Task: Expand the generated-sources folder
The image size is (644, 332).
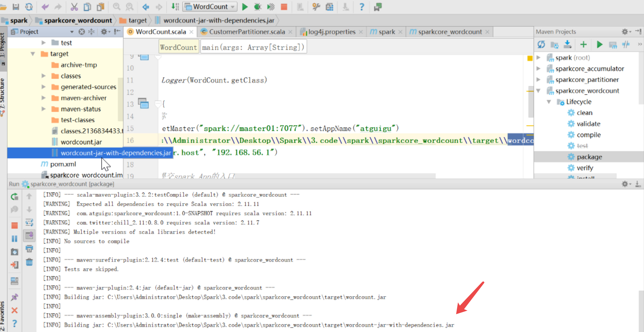Action: tap(43, 87)
